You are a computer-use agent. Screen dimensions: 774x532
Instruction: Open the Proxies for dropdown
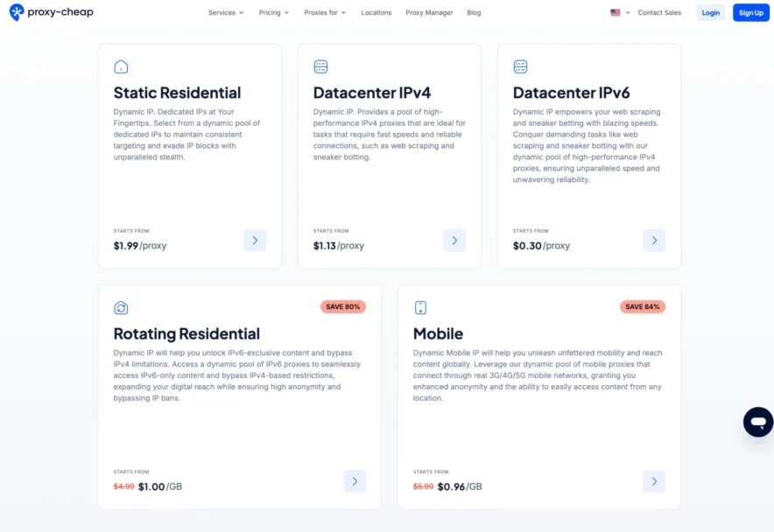323,12
